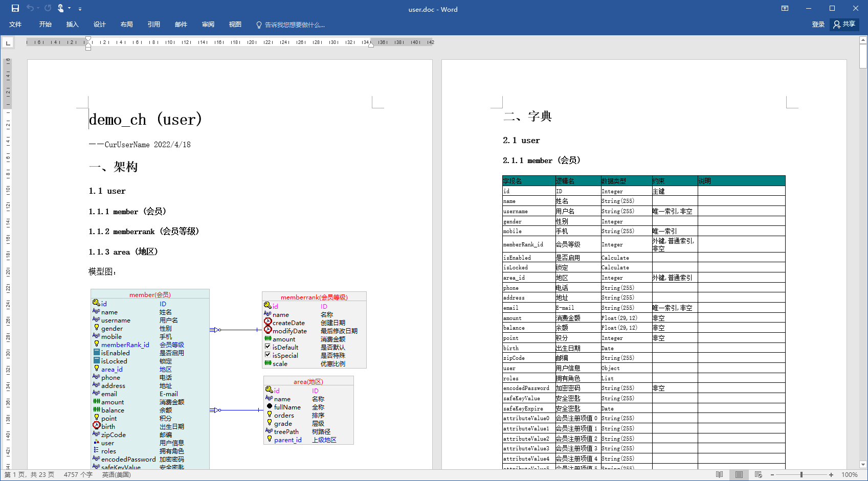Switch to the 布局 ribbon tab
The width and height of the screenshot is (868, 481).
pyautogui.click(x=127, y=25)
